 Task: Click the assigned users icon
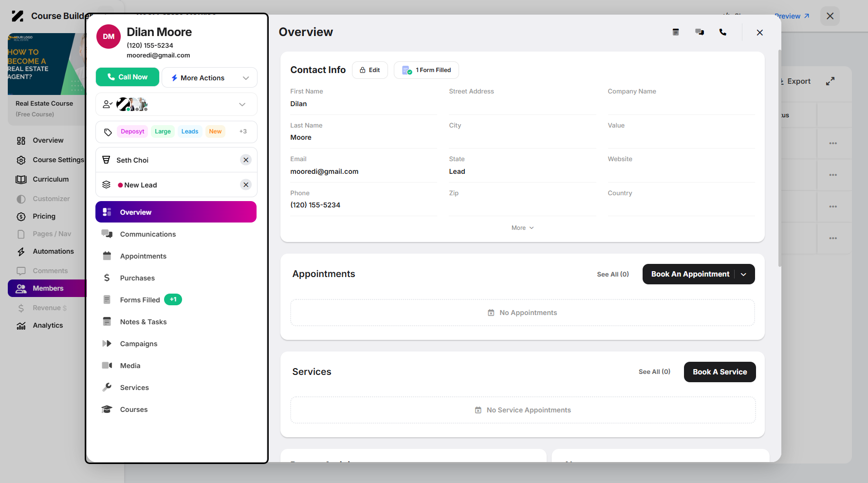coord(108,104)
